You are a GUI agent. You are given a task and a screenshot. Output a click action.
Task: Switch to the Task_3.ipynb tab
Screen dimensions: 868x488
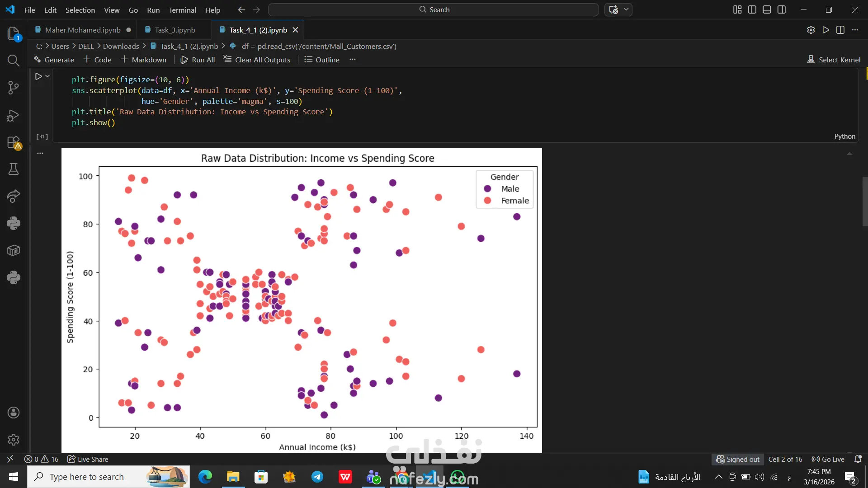175,30
